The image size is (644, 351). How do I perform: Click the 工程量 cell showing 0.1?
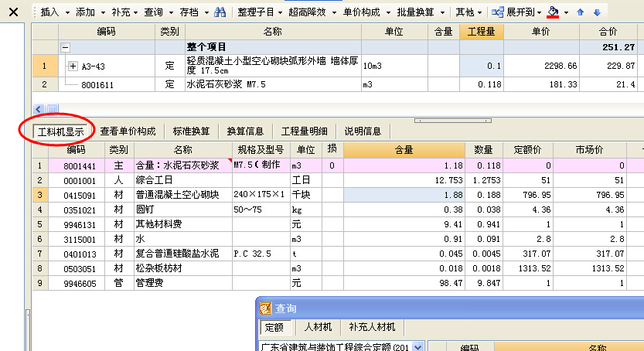tap(482, 66)
